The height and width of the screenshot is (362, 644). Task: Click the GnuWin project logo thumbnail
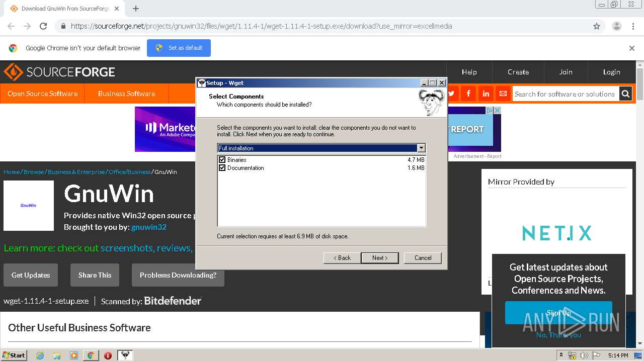tap(29, 206)
